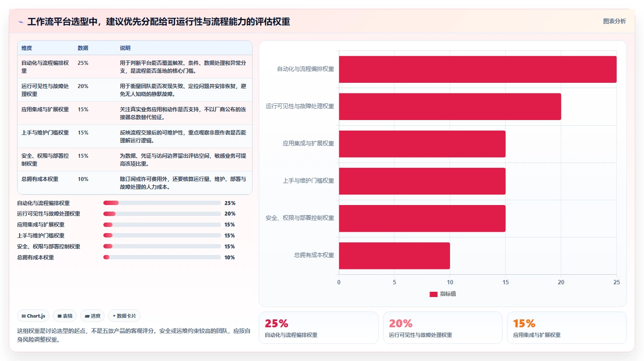
Task: Click the 总拥有成本权重 progress bar
Action: (x=162, y=257)
